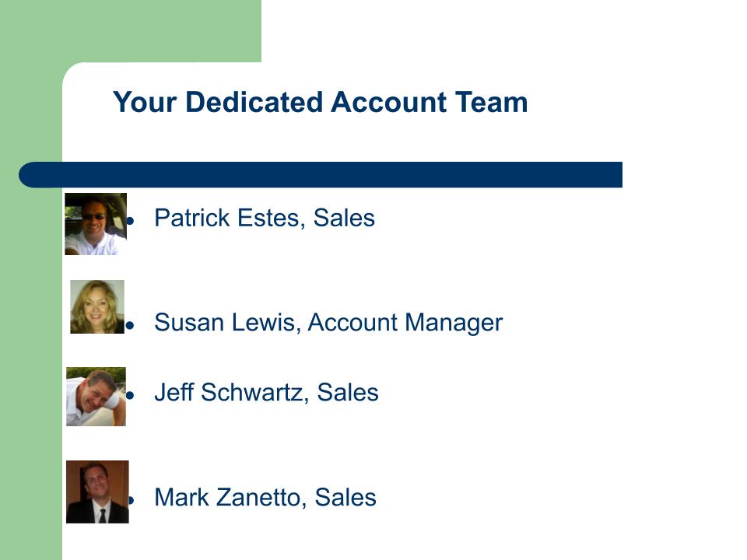Click the "Your Dedicated Account Team" title

(x=320, y=103)
